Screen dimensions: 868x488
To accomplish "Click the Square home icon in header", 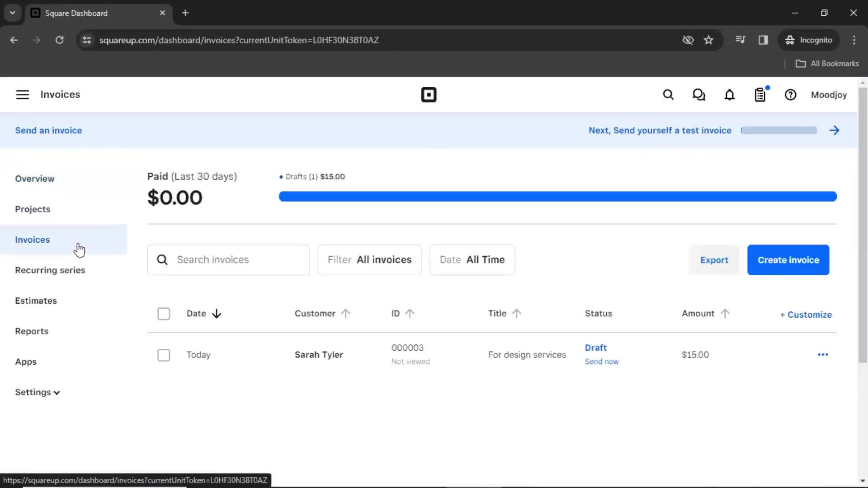I will pos(428,95).
